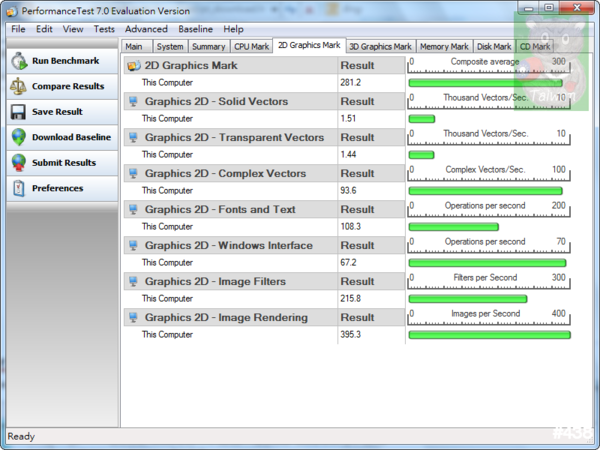The image size is (600, 450).
Task: Click the Submit Results icon
Action: point(18,162)
